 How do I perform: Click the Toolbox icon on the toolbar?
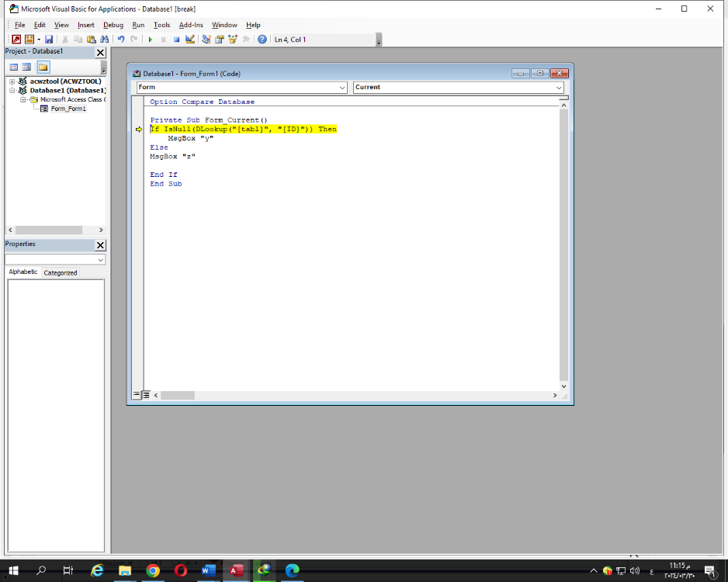coord(246,40)
